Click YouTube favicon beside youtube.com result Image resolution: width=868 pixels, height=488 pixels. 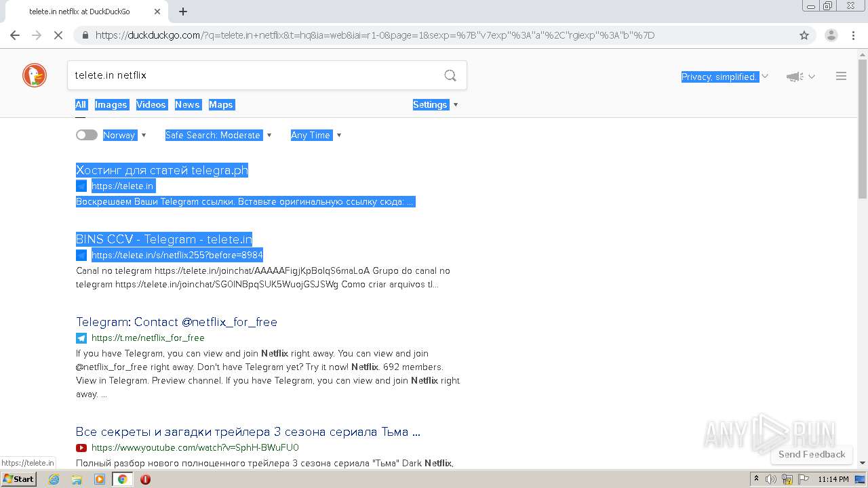click(x=81, y=448)
